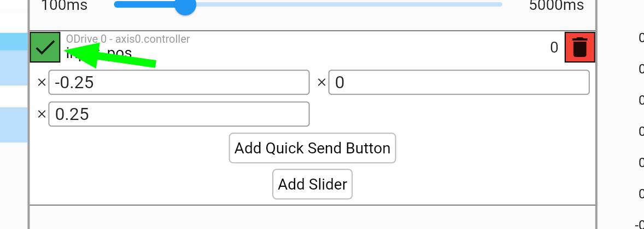Select the bright blue highlighted row at left edge
644x229 pixels.
(x=14, y=42)
